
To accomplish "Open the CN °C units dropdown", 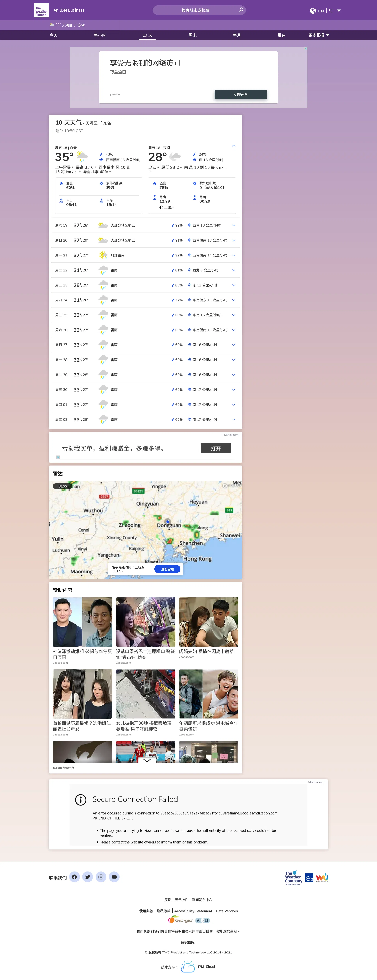I will click(x=339, y=11).
